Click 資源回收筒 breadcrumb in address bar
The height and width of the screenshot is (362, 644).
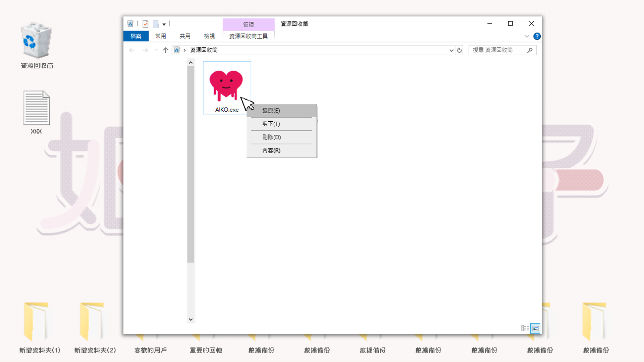204,50
